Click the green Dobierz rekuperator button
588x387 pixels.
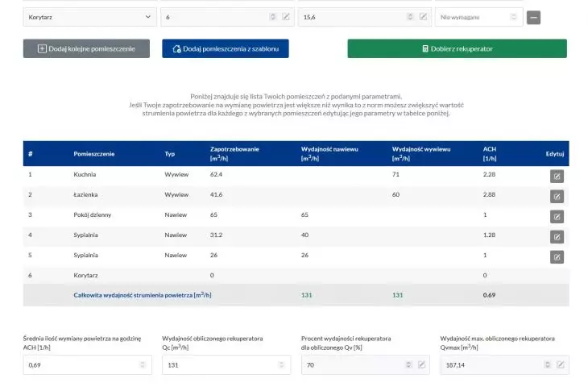458,49
